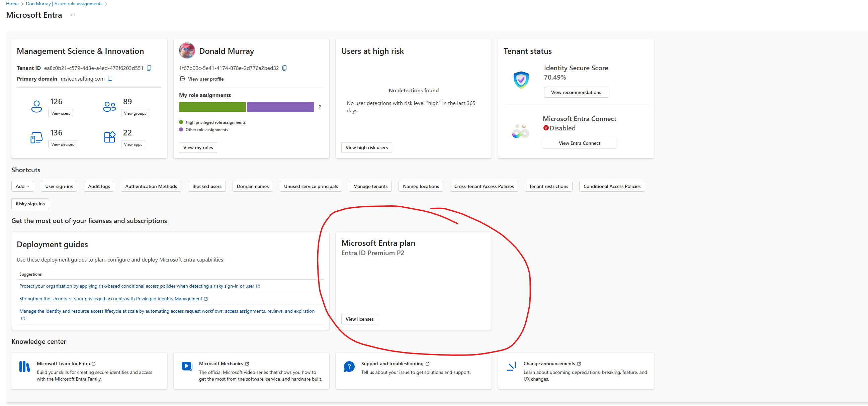Open the User sign-ins shortcut
Viewport: 868px width, 406px height.
pos(59,187)
